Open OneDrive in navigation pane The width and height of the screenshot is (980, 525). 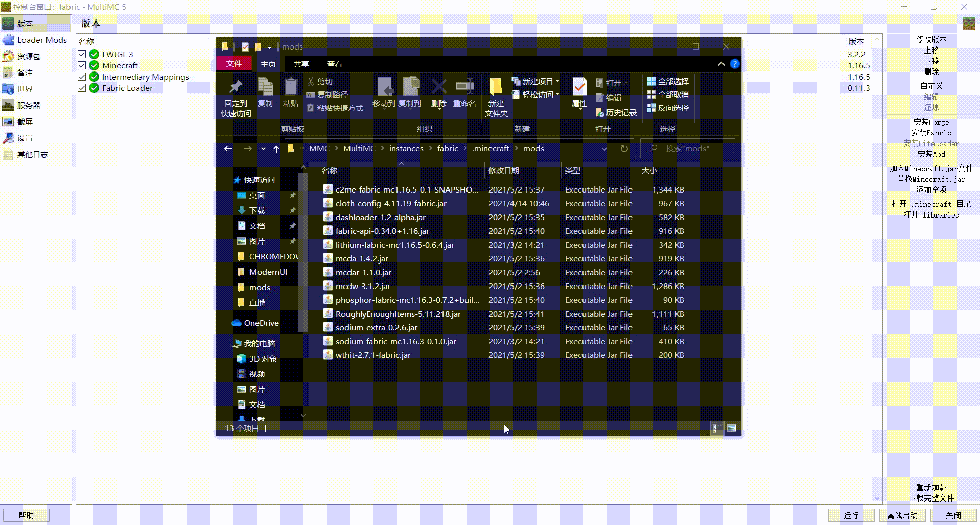click(x=261, y=323)
